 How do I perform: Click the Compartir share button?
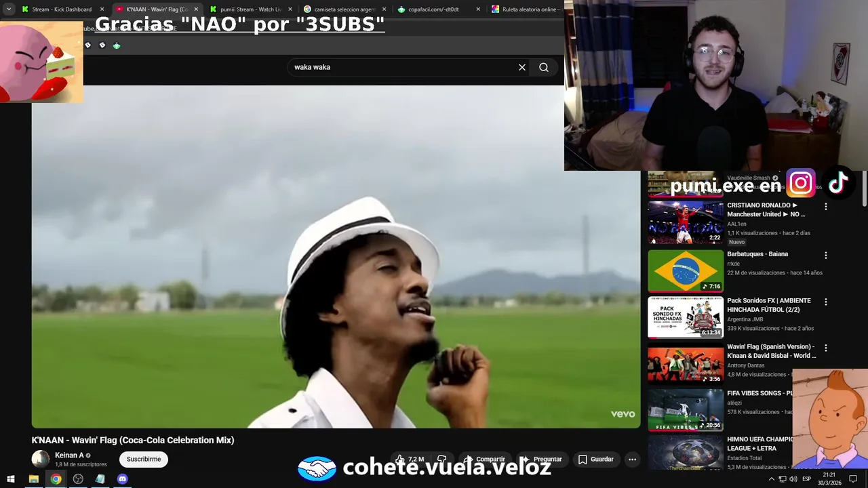(484, 459)
